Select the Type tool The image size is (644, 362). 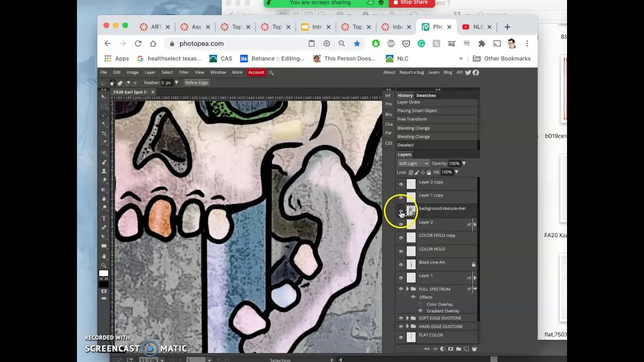click(x=104, y=218)
